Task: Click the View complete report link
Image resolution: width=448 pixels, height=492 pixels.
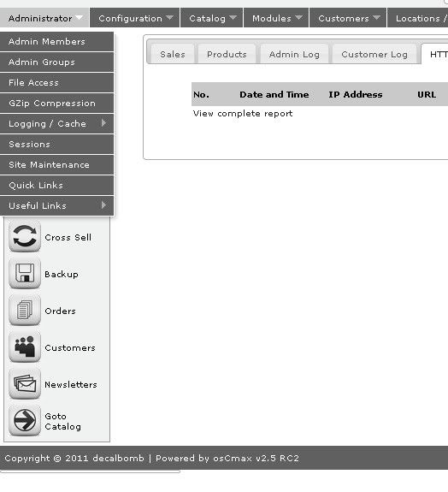Action: (x=243, y=113)
